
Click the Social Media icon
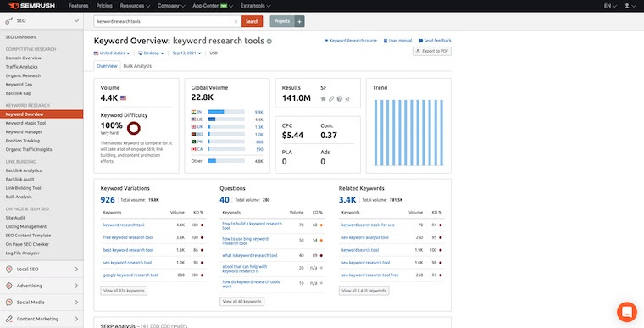coord(9,302)
